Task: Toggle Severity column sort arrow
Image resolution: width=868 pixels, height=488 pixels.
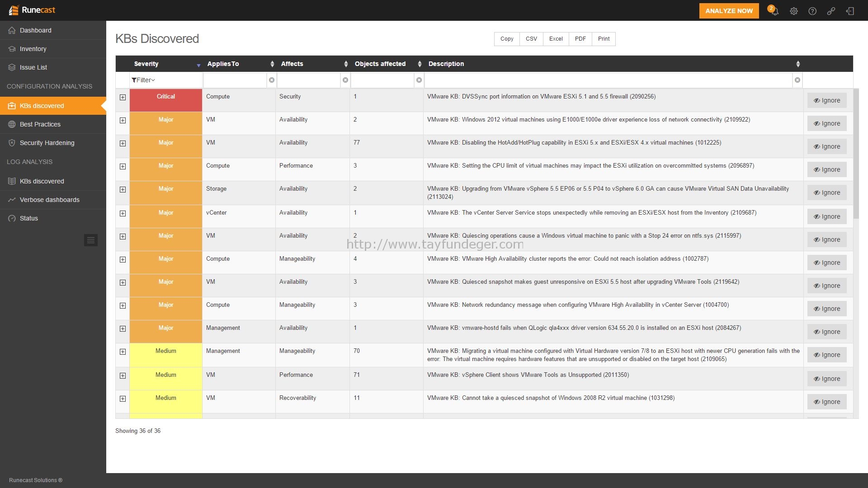Action: pyautogui.click(x=198, y=66)
